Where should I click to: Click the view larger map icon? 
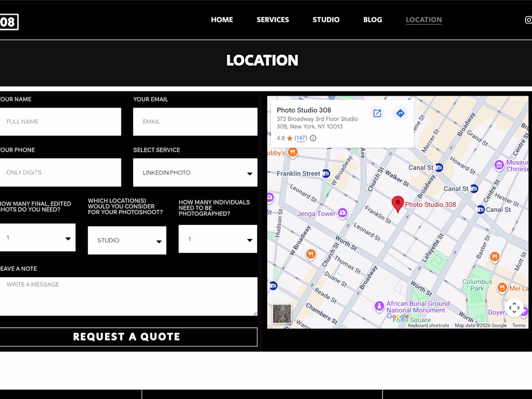[x=377, y=113]
